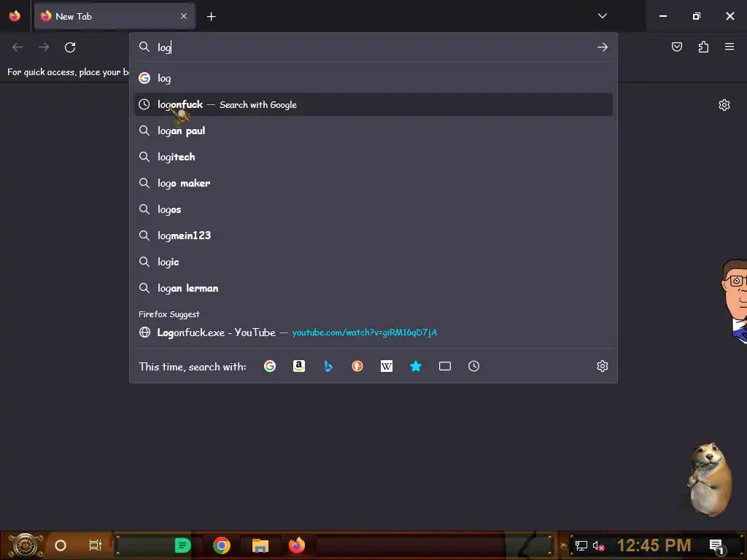Open the List all tabs chevron
The height and width of the screenshot is (560, 747).
tap(602, 16)
